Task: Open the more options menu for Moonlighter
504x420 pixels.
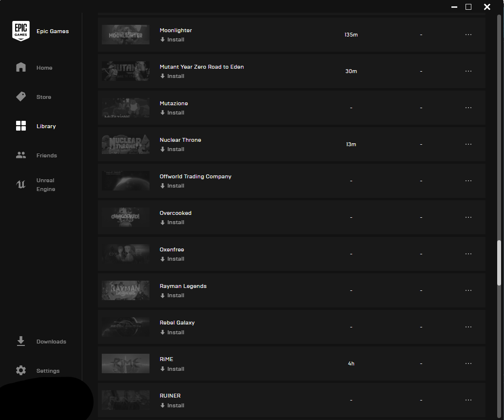Action: pos(468,35)
